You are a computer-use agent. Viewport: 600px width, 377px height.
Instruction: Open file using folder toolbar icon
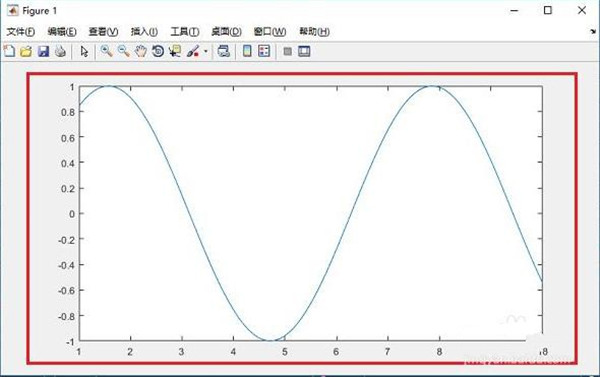tap(26, 51)
